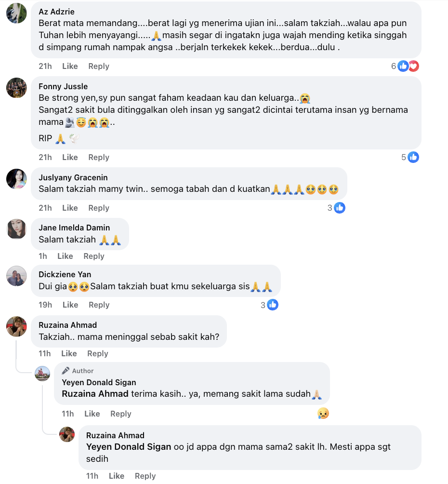Open the Ruzaina Ahmad mention in the author's reply
The height and width of the screenshot is (484, 448).
point(95,394)
